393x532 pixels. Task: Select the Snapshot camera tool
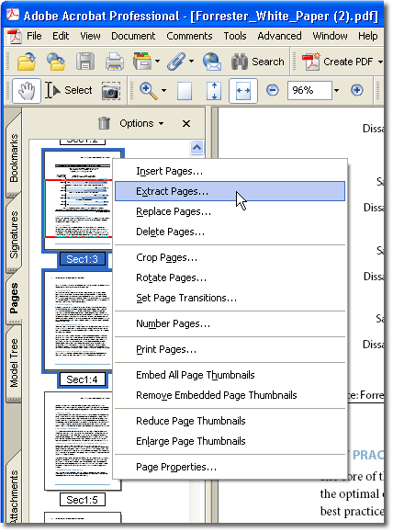tap(111, 91)
